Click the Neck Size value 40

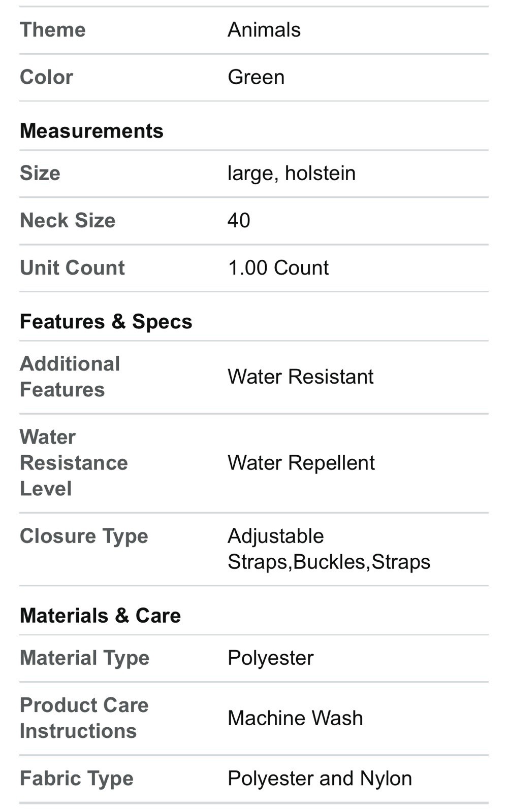[x=239, y=220]
